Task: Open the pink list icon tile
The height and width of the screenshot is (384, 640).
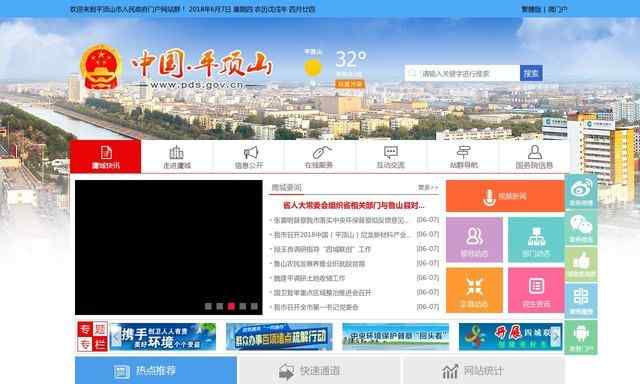Action: tap(536, 291)
